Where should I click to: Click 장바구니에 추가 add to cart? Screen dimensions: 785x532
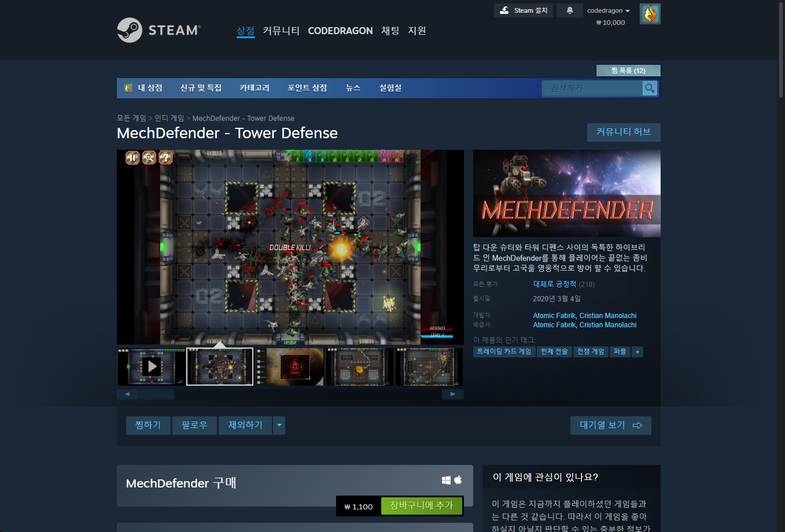(422, 506)
